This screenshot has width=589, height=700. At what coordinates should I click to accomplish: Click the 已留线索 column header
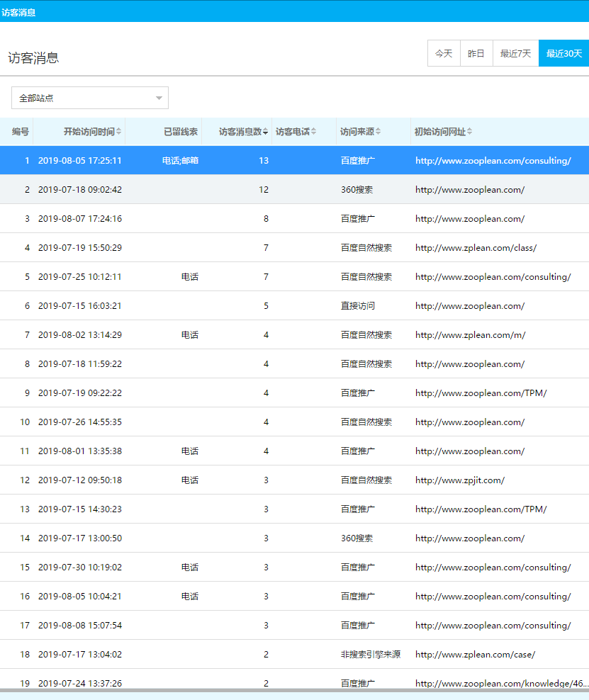181,132
